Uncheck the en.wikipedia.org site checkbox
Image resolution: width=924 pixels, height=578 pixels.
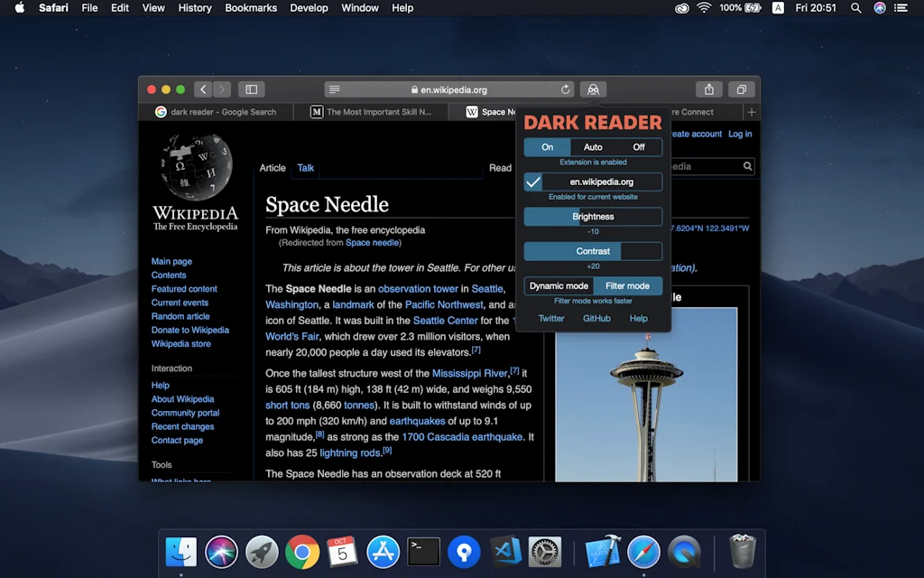533,181
